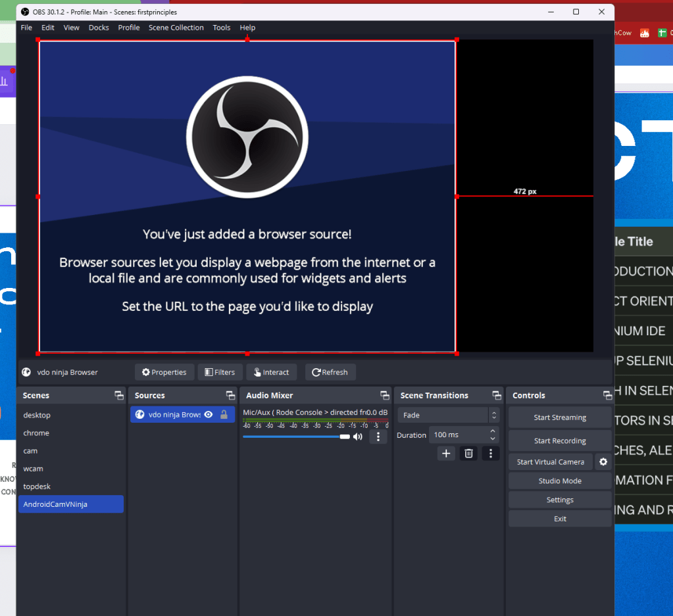Viewport: 673px width, 616px height.
Task: Open the Help menu
Action: pos(247,28)
